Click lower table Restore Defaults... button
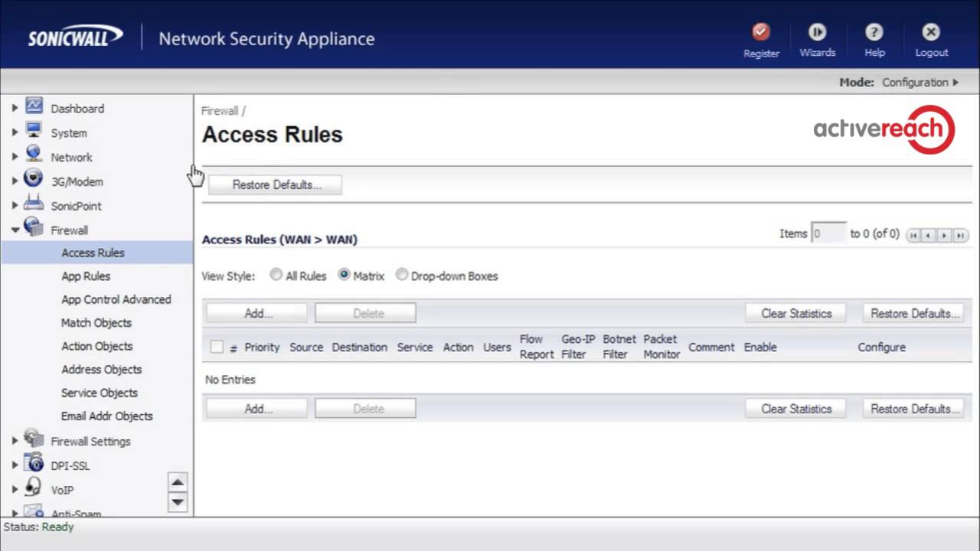Viewport: 980px width, 551px height. point(913,409)
